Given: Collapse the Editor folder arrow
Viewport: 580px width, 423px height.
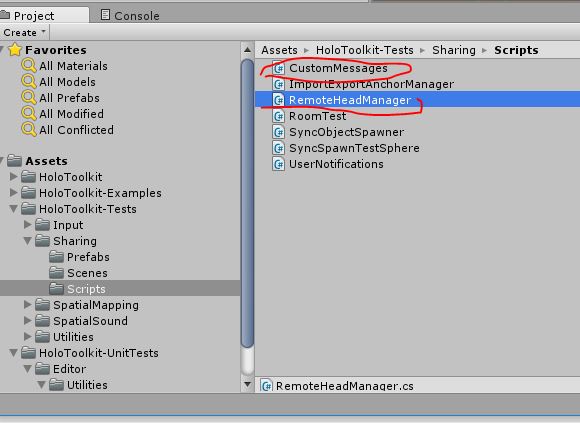Looking at the screenshot, I should pyautogui.click(x=27, y=369).
